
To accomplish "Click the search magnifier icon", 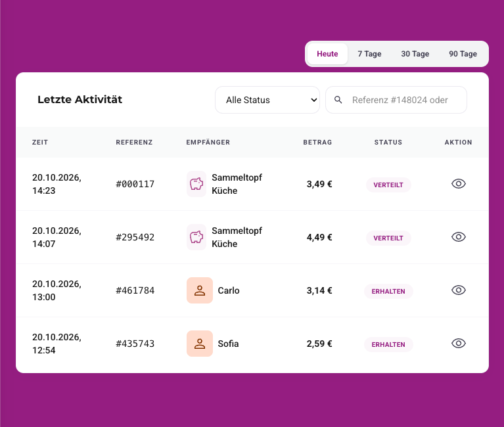I will tap(338, 100).
